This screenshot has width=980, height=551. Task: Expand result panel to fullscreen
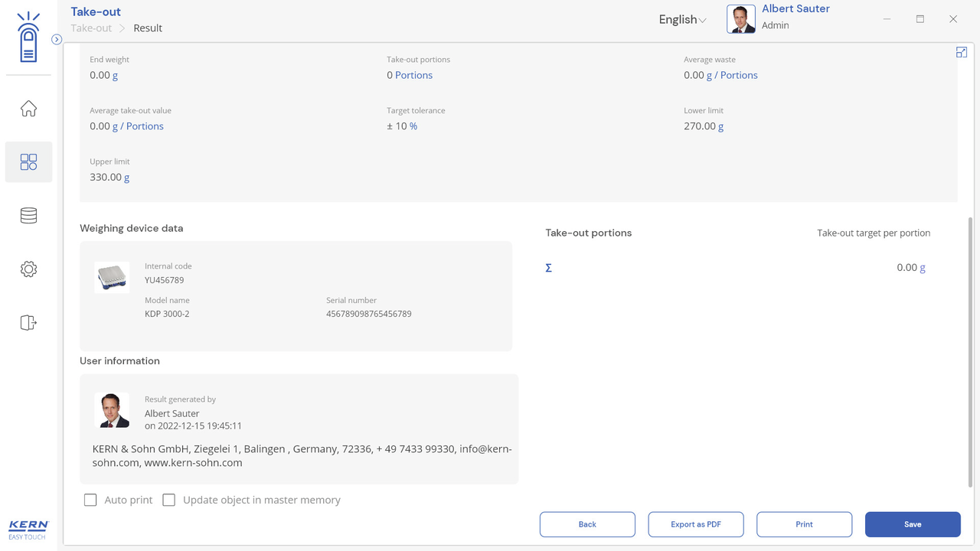click(962, 52)
